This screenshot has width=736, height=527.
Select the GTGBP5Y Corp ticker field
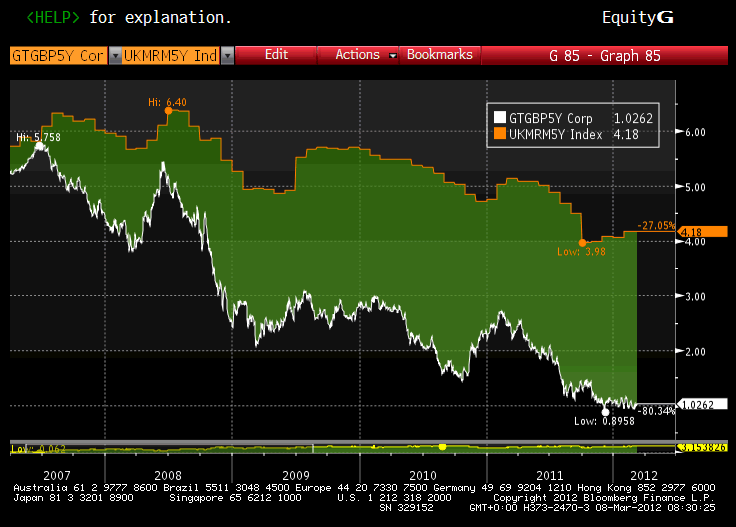click(x=57, y=56)
